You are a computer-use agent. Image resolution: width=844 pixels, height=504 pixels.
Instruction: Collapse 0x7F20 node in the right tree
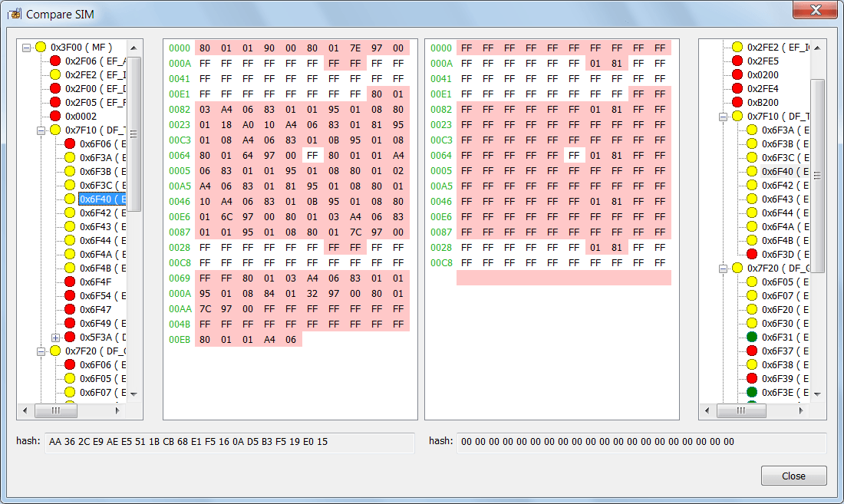tap(723, 268)
